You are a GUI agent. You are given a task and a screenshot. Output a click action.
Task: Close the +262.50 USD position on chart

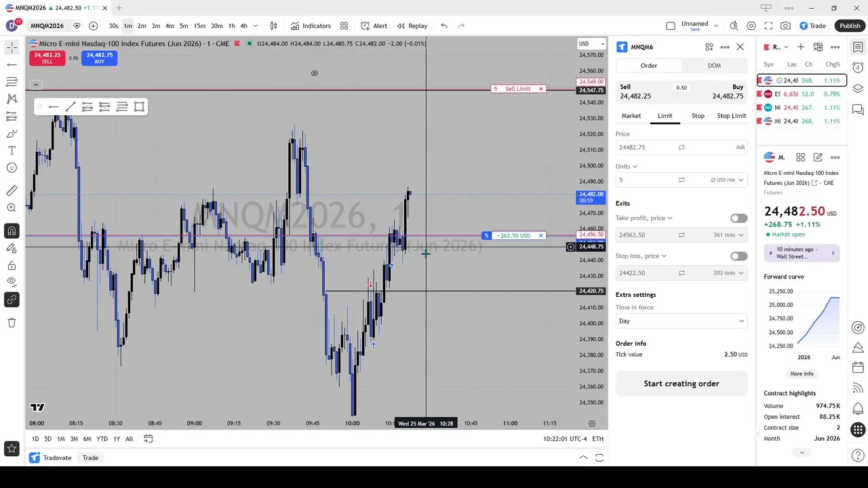(x=540, y=236)
